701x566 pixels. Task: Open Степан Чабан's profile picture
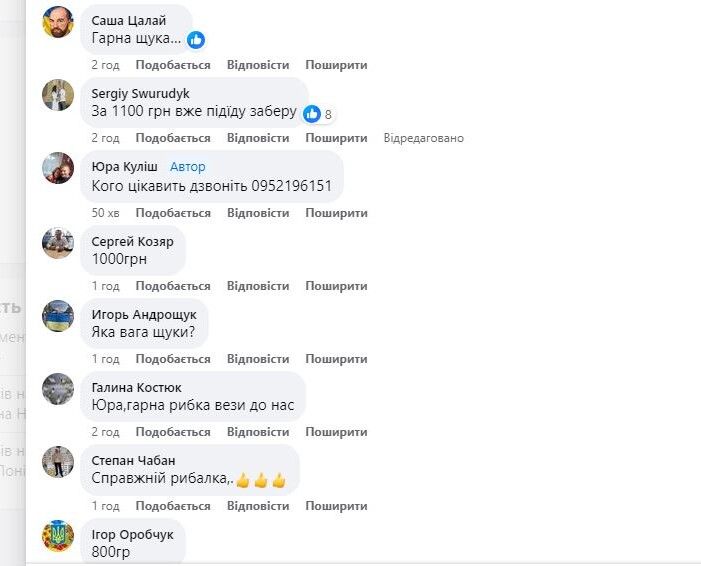[x=58, y=461]
